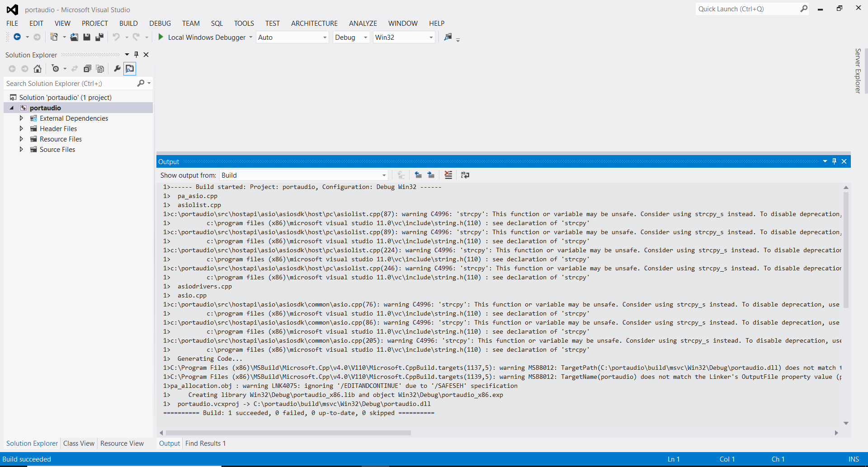Close the Output window
Image resolution: width=868 pixels, height=467 pixels.
pos(844,161)
